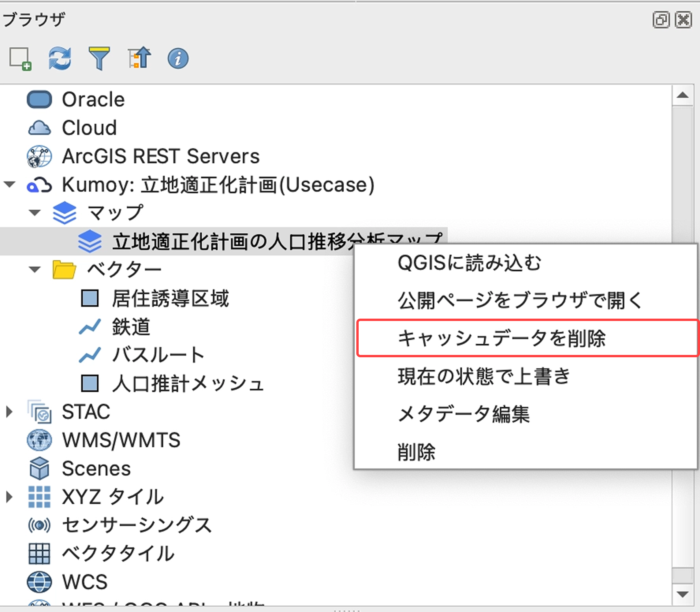Collapse the ベクター folder

tap(35, 269)
